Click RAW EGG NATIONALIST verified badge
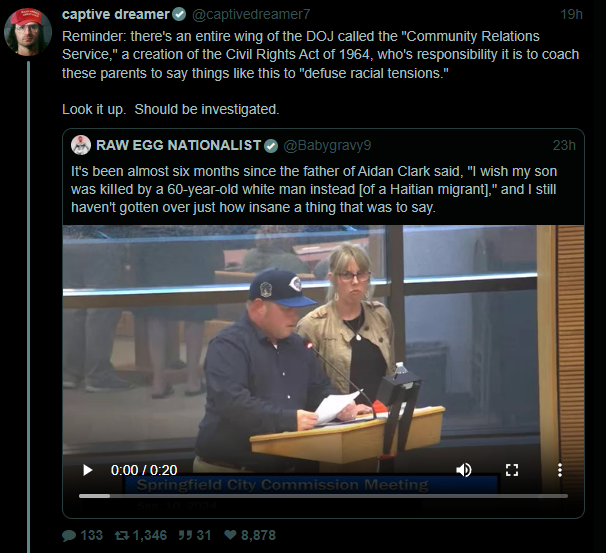 pyautogui.click(x=271, y=146)
